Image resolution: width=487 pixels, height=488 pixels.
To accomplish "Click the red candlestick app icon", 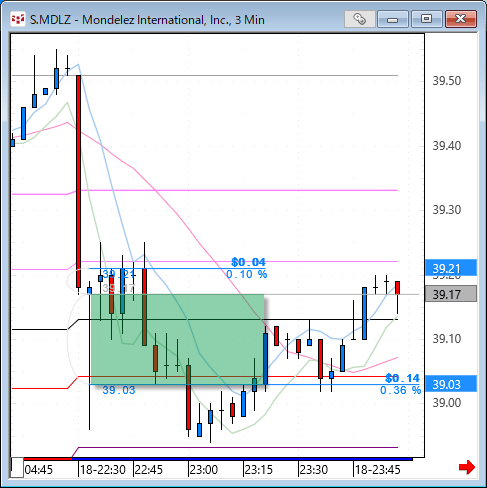I will click(18, 19).
